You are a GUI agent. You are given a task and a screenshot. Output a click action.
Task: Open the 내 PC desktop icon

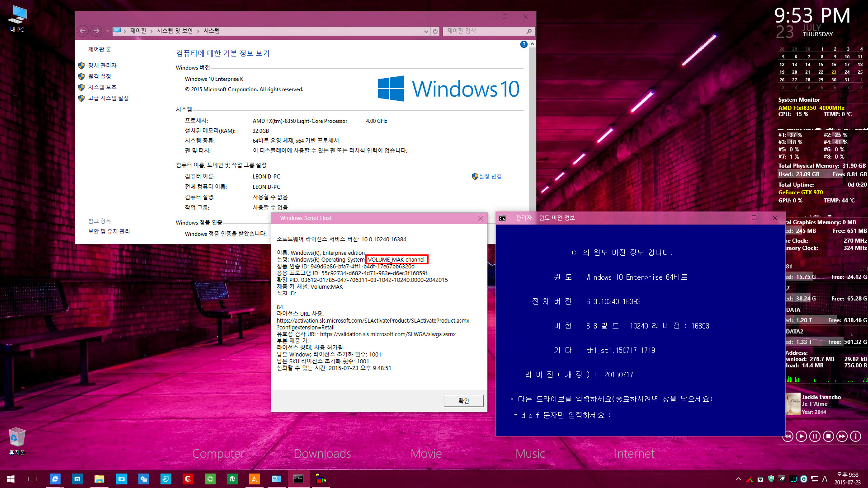point(17,19)
